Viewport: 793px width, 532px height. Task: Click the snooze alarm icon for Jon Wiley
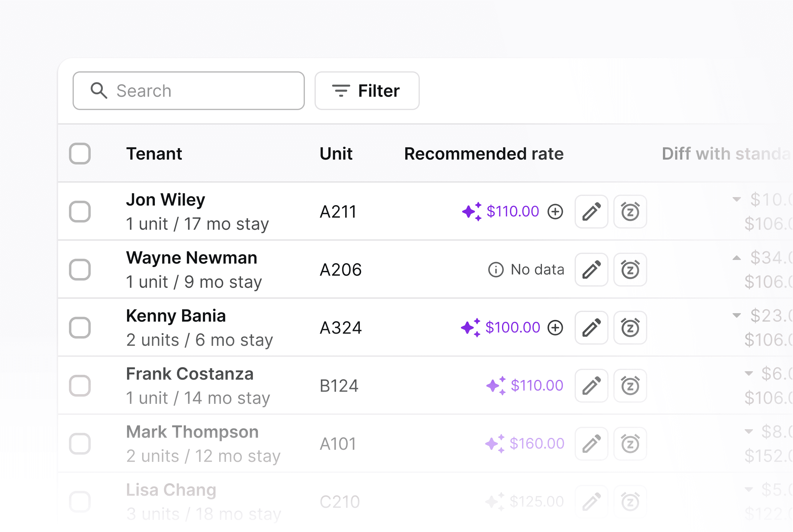point(630,212)
